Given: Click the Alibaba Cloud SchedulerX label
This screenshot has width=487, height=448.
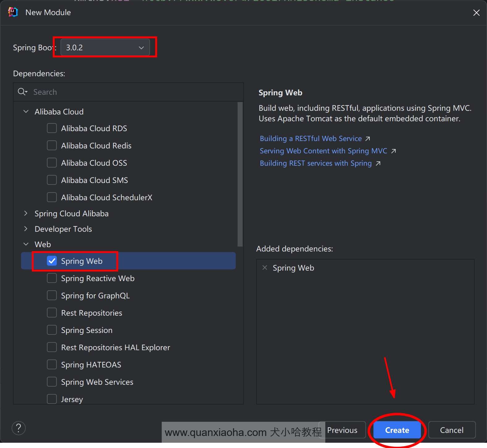Looking at the screenshot, I should 107,197.
